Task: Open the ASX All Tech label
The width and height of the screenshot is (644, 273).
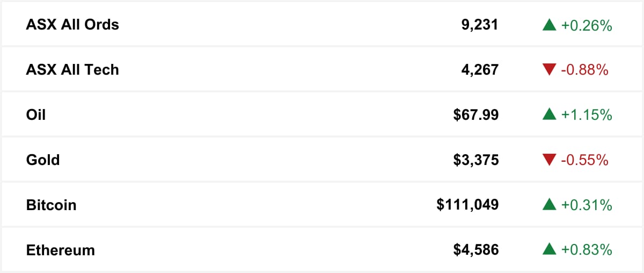Action: (x=72, y=70)
